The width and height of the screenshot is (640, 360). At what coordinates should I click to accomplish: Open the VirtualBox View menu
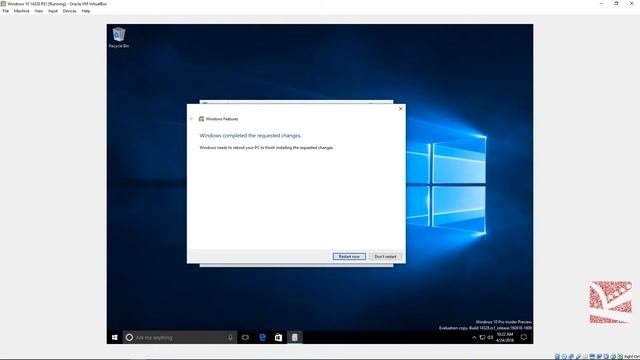pyautogui.click(x=39, y=11)
